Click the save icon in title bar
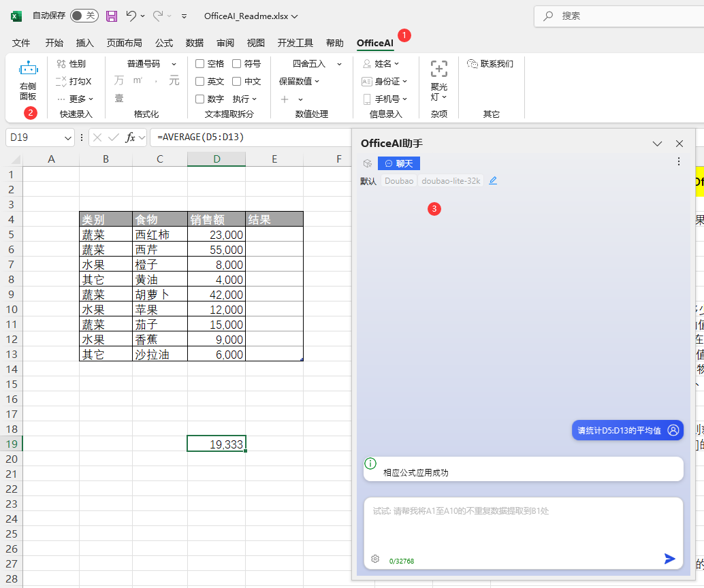The width and height of the screenshot is (704, 588). [112, 16]
